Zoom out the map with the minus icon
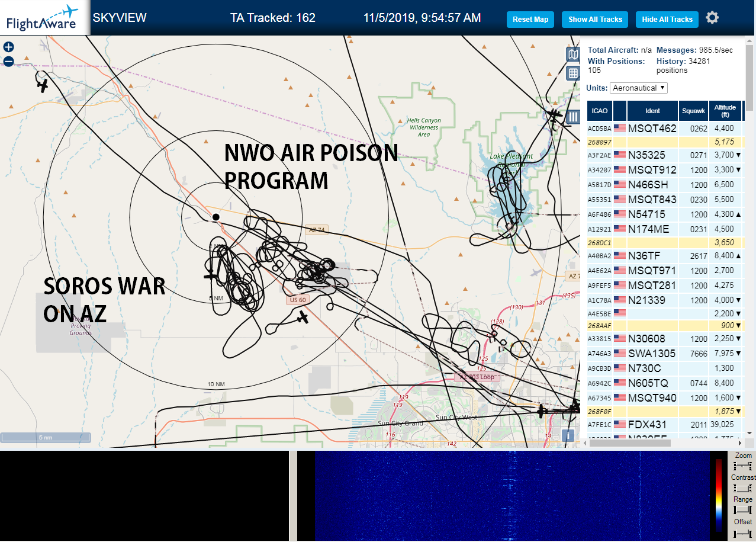 pyautogui.click(x=8, y=61)
